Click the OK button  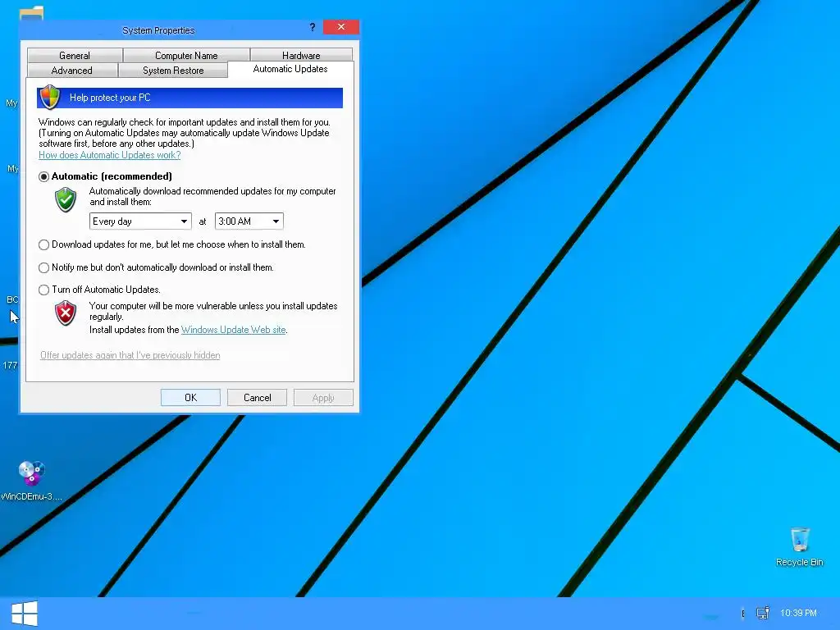(190, 398)
